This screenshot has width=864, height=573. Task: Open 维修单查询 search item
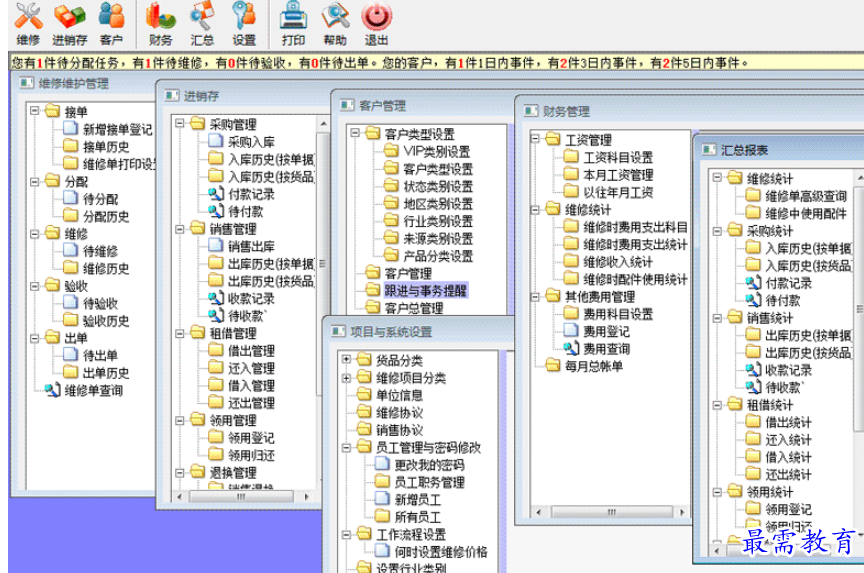(x=84, y=390)
